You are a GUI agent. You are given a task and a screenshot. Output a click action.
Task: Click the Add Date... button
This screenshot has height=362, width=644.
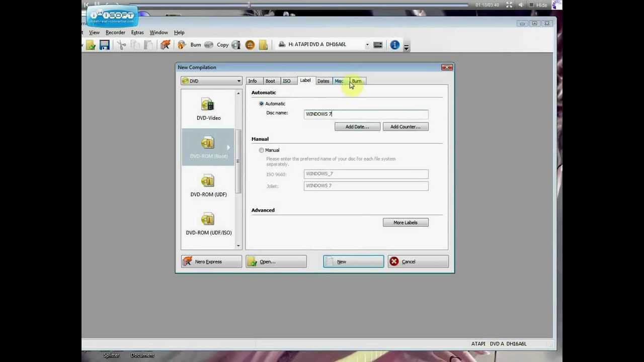click(x=357, y=127)
